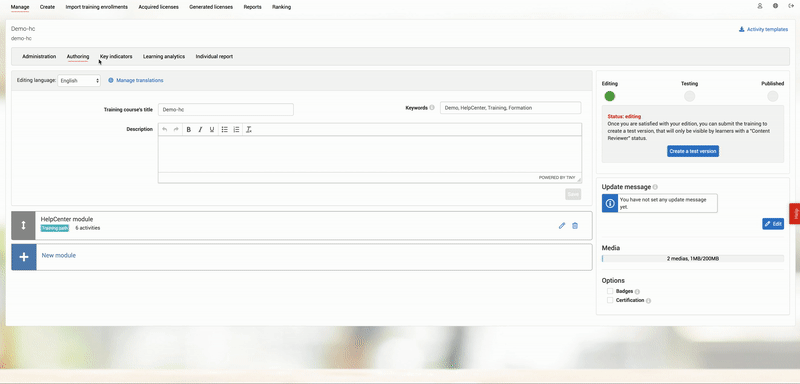The width and height of the screenshot is (800, 384).
Task: Click the blue plus icon for new module
Action: click(23, 257)
